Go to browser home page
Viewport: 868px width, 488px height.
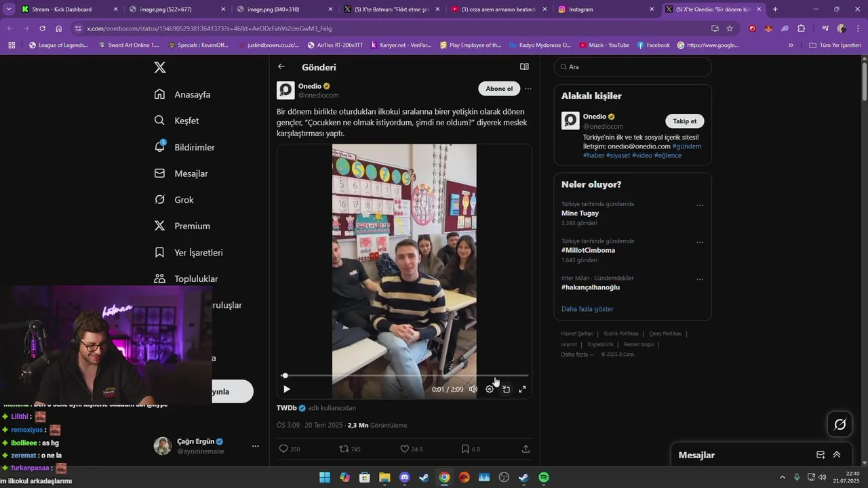[x=59, y=28]
